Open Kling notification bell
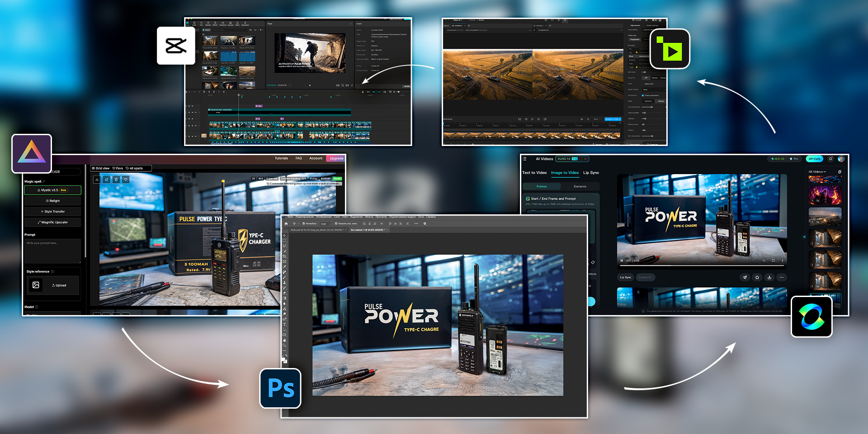The image size is (868, 434). [830, 159]
